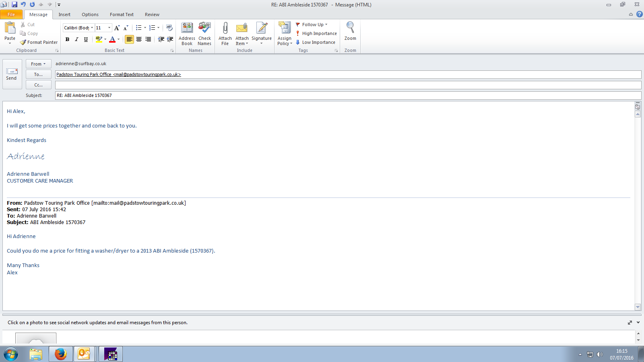Click inside the Subject field

346,95
